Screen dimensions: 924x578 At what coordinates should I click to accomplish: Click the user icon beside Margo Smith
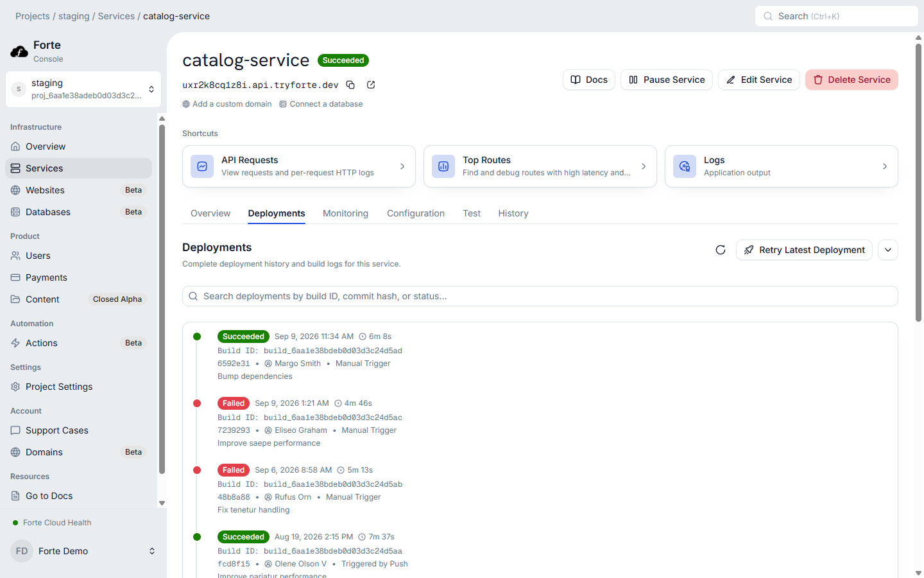pyautogui.click(x=268, y=363)
